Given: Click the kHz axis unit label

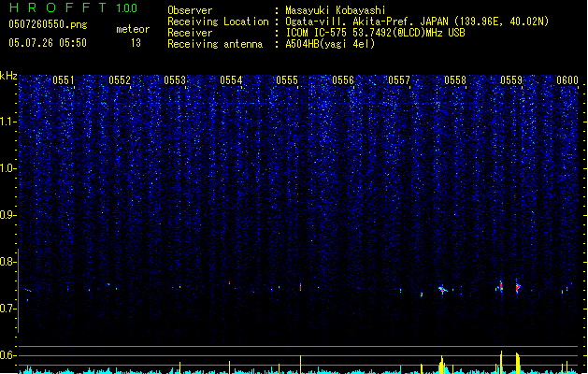Looking at the screenshot, I should [8, 76].
